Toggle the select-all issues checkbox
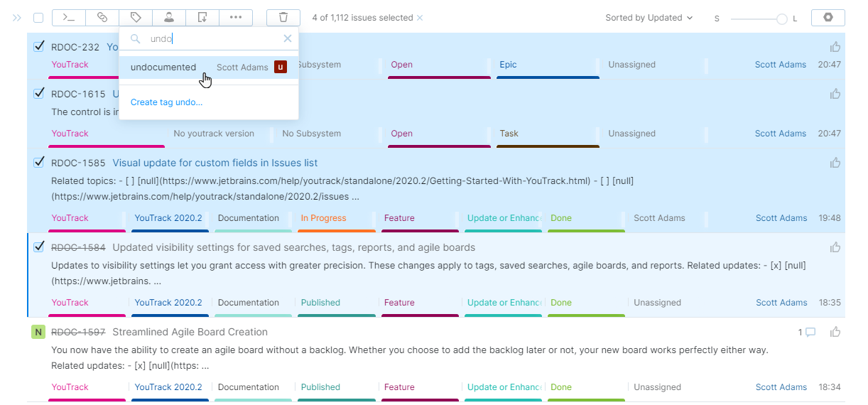The width and height of the screenshot is (868, 405). 38,18
